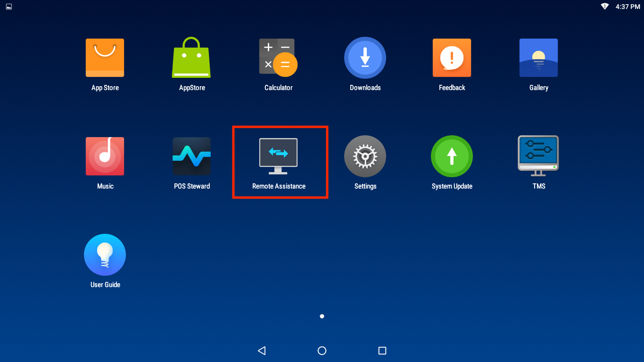The height and width of the screenshot is (362, 644).
Task: Launch the Feedback app
Action: coord(452,58)
